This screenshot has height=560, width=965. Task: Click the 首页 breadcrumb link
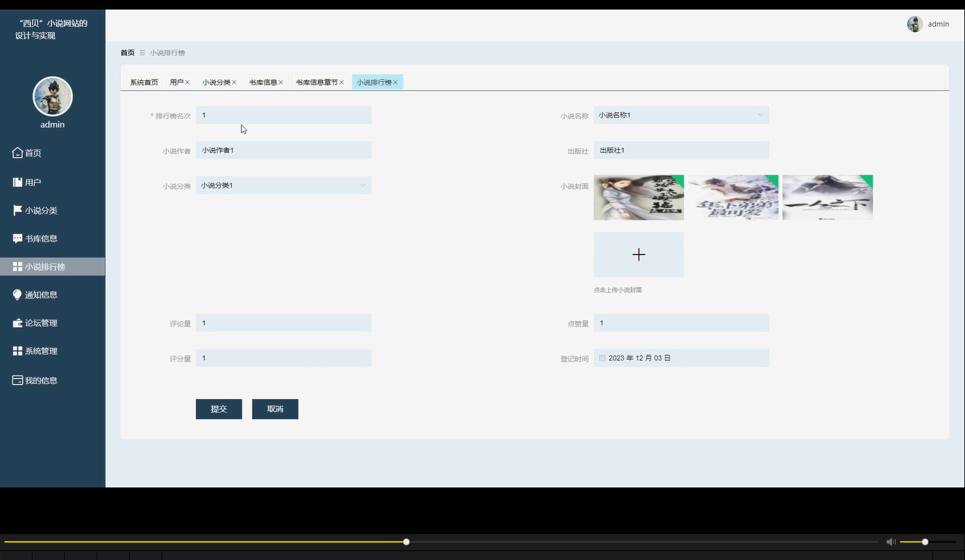click(x=127, y=53)
